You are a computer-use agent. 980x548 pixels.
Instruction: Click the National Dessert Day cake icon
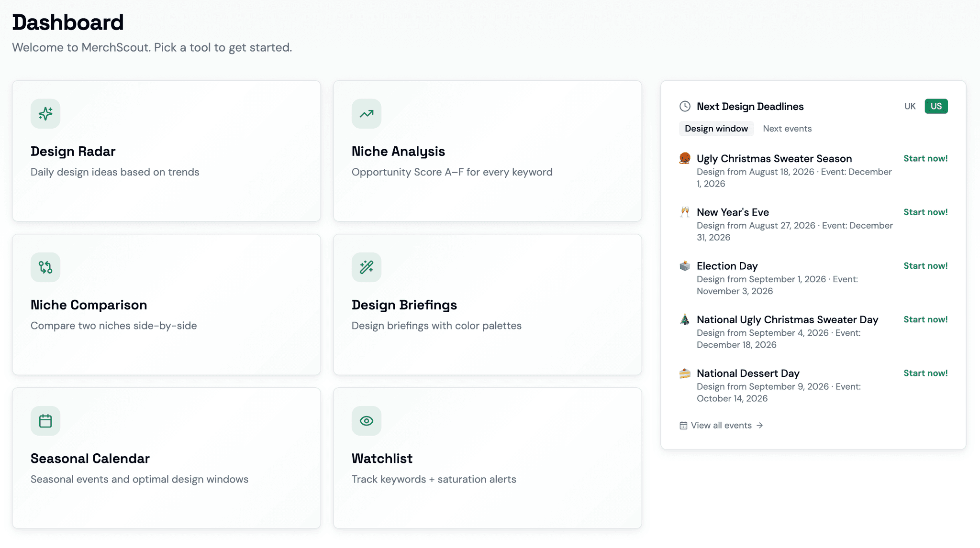[x=685, y=373]
